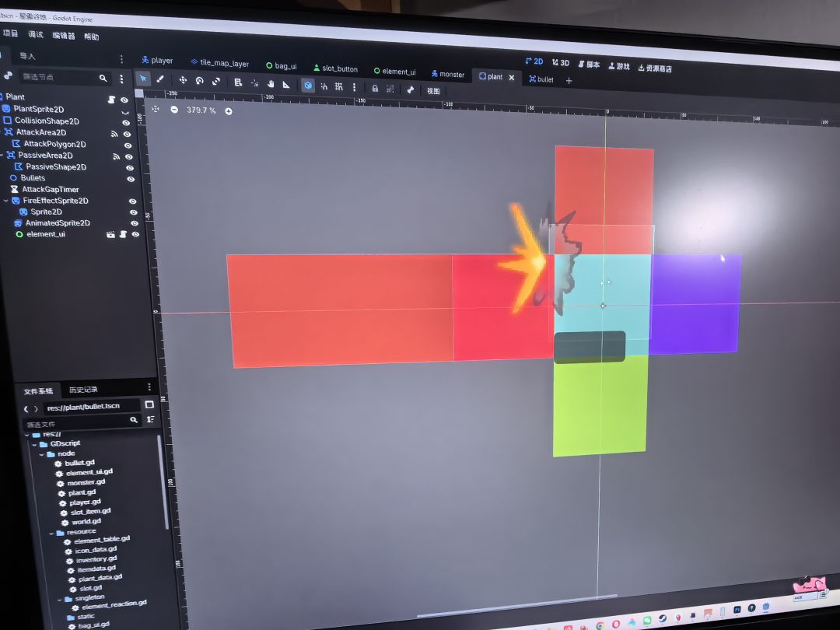Switch to the 2D workspace
840x630 pixels.
coord(534,61)
